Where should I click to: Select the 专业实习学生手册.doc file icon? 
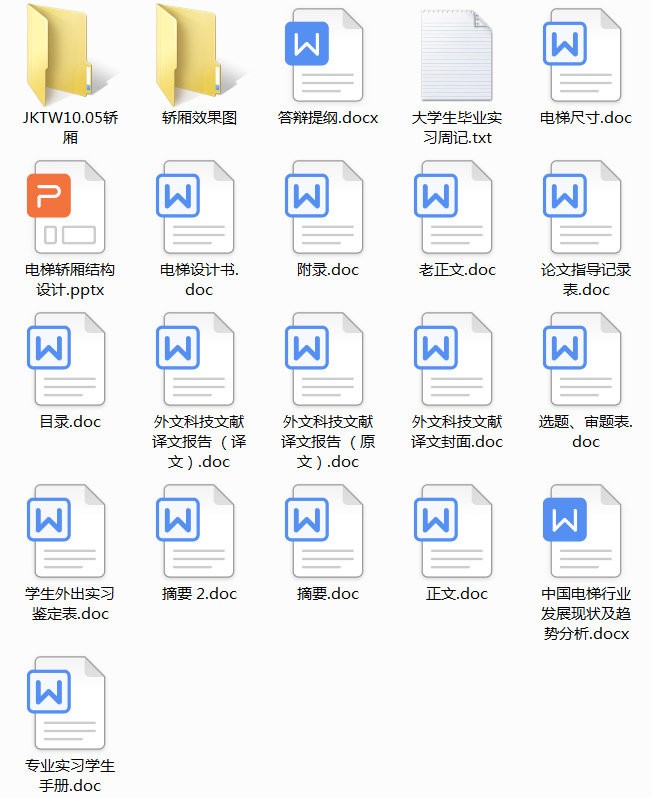(66, 703)
